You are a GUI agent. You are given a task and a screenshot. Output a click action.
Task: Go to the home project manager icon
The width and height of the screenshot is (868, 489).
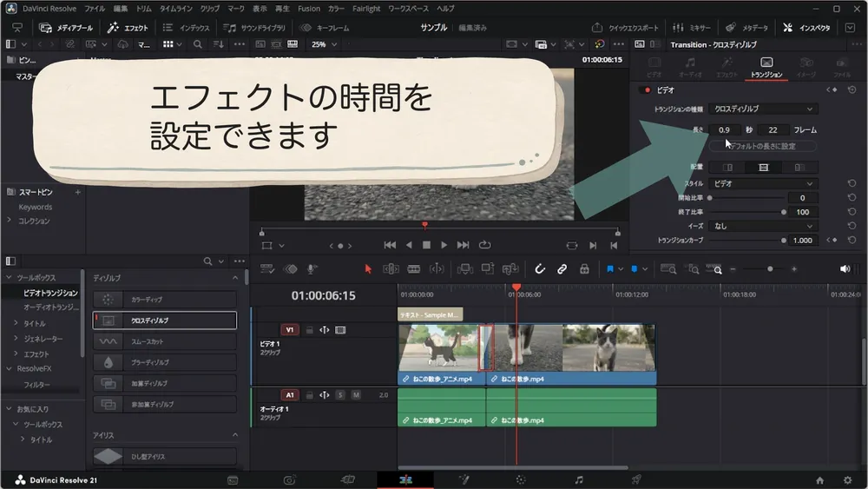[820, 480]
